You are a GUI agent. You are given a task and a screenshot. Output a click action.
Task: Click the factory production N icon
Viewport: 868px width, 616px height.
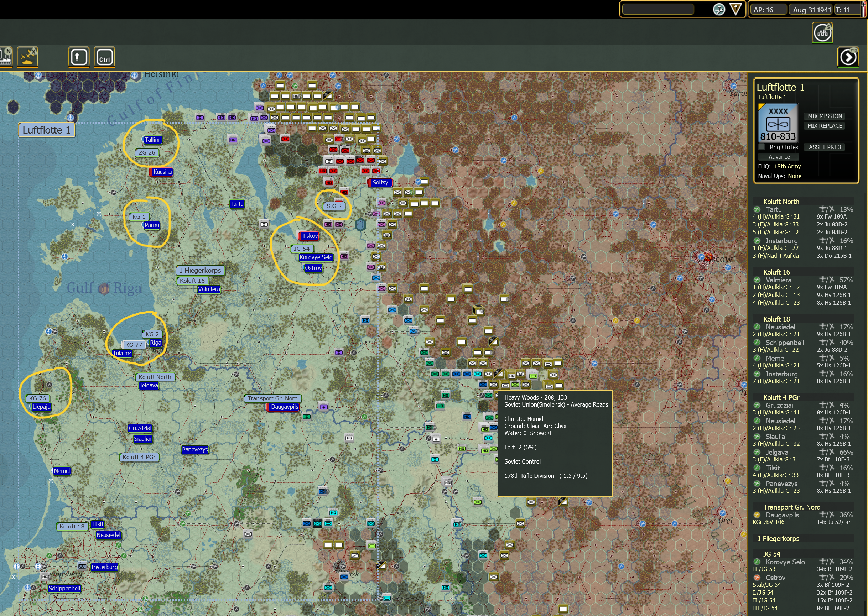(x=5, y=57)
